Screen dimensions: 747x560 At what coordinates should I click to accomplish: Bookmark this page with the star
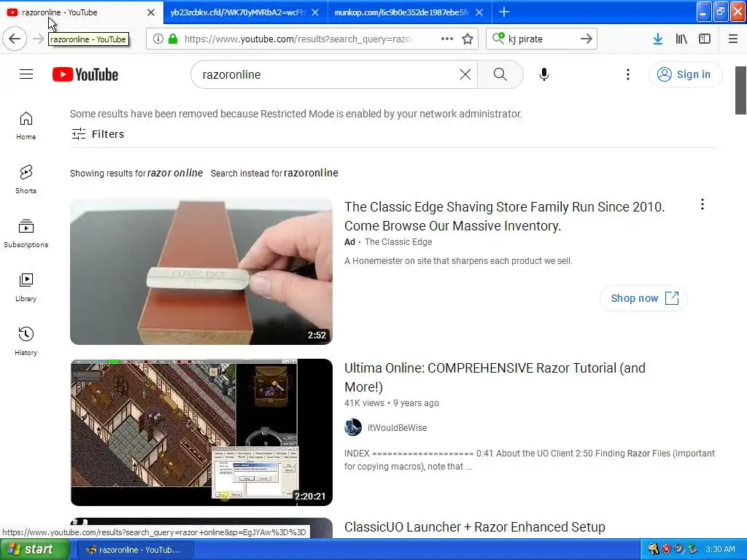click(x=468, y=39)
